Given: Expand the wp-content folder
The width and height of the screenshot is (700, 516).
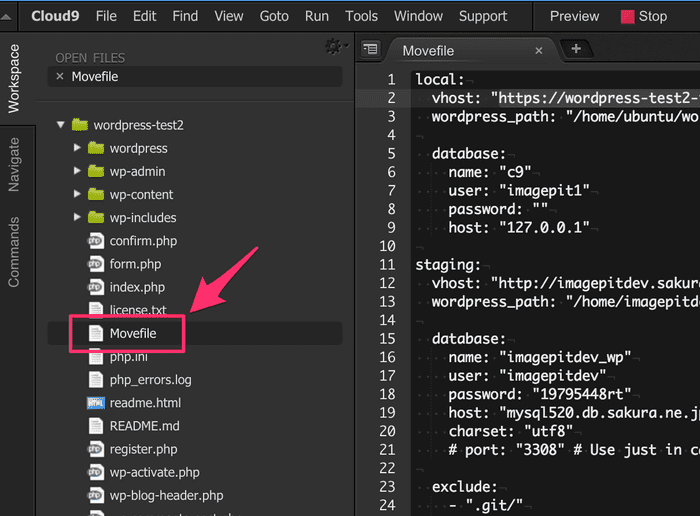Looking at the screenshot, I should 77,194.
